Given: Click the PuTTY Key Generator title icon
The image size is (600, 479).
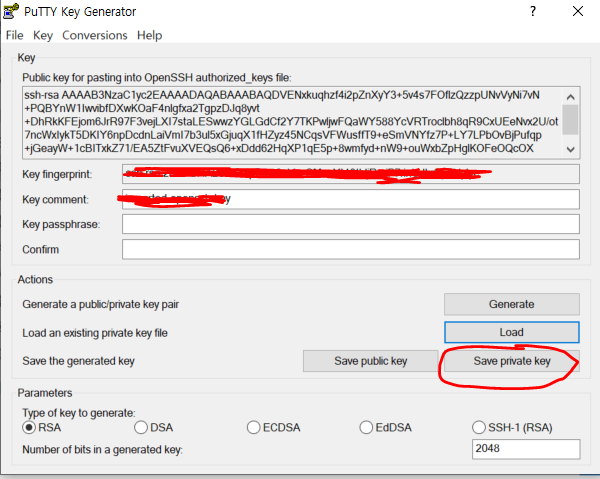Looking at the screenshot, I should tap(11, 11).
